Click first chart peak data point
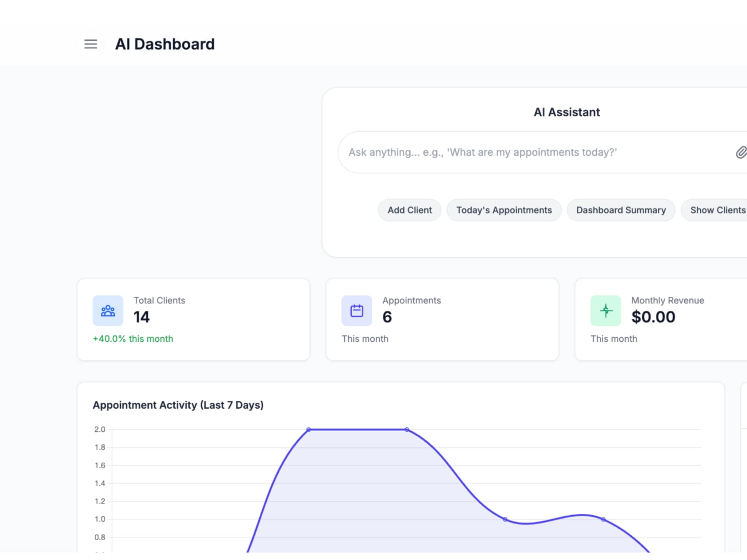Image resolution: width=747 pixels, height=560 pixels. 309,429
